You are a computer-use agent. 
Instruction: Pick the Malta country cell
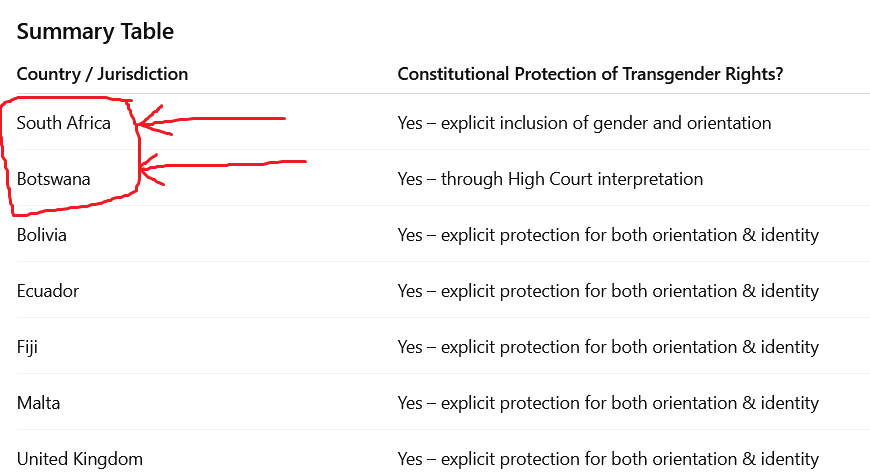click(38, 403)
